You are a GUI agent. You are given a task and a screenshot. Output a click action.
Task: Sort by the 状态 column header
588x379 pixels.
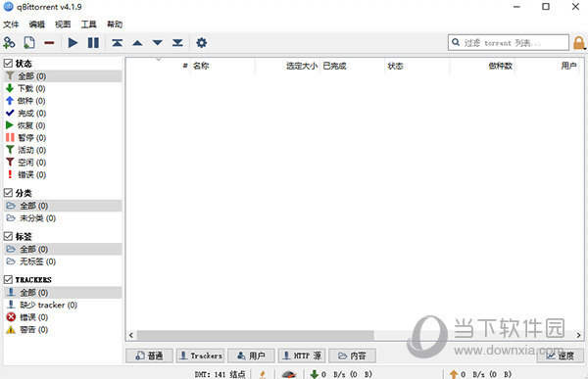(417, 66)
